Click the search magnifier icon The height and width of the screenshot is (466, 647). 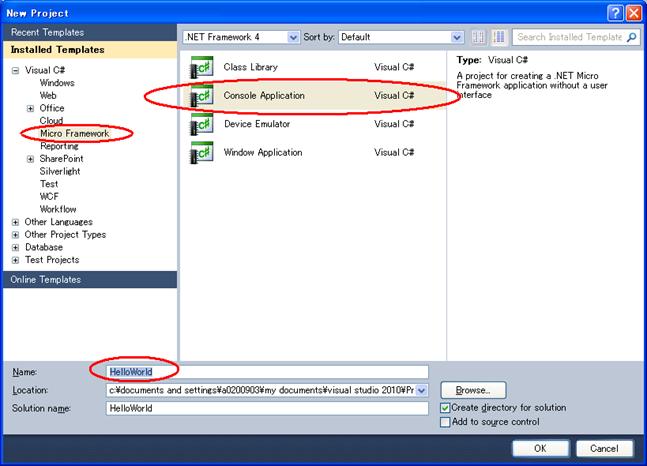click(x=631, y=37)
